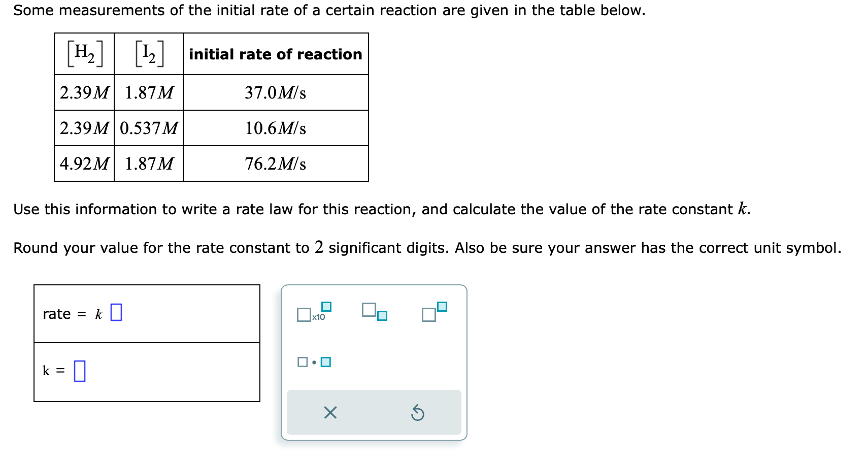The width and height of the screenshot is (868, 458).
Task: Click the small subscript box of the subscript template
Action: coord(382,316)
